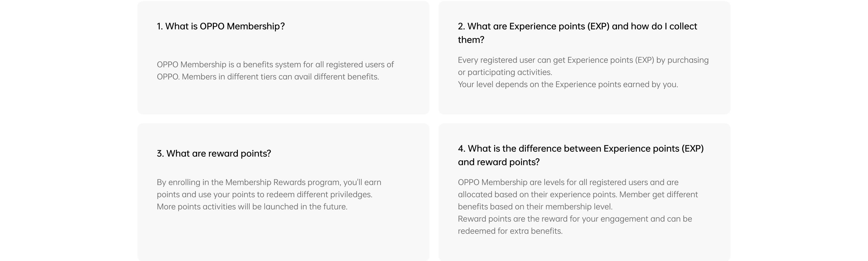868x261 pixels.
Task: Click the word 'priviledges' in the reward points answer
Action: point(351,194)
